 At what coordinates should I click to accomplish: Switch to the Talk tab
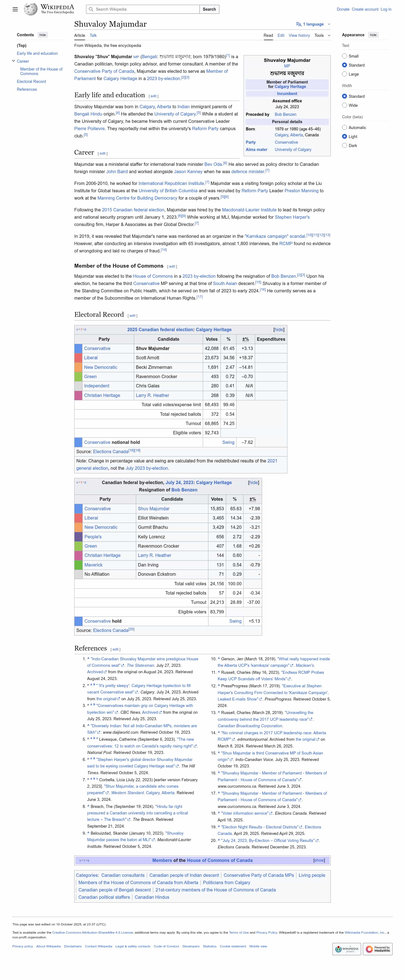click(93, 35)
